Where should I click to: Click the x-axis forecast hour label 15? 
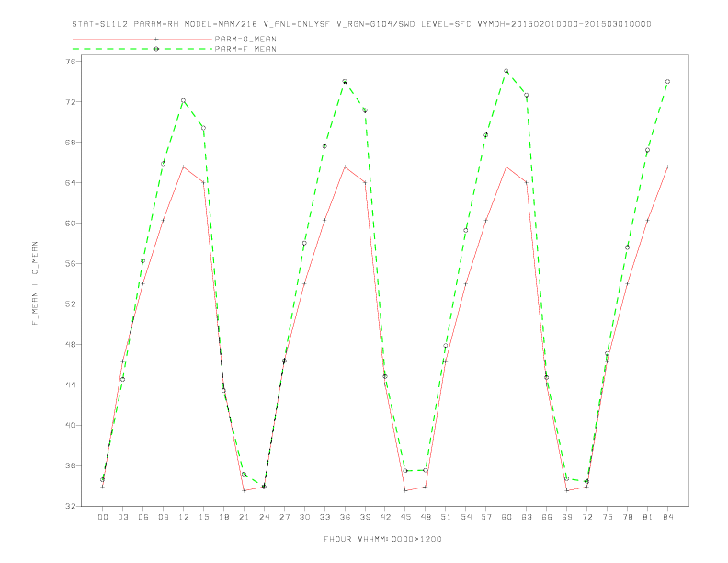coord(203,517)
